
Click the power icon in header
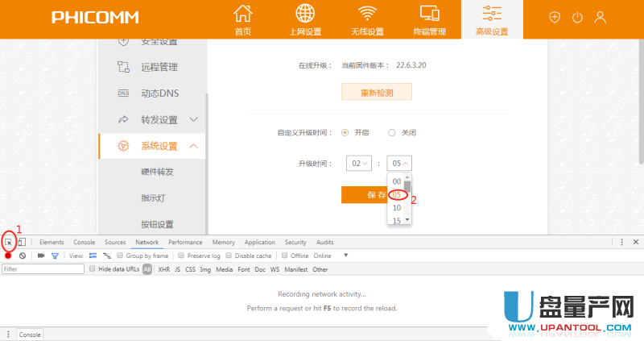(576, 18)
